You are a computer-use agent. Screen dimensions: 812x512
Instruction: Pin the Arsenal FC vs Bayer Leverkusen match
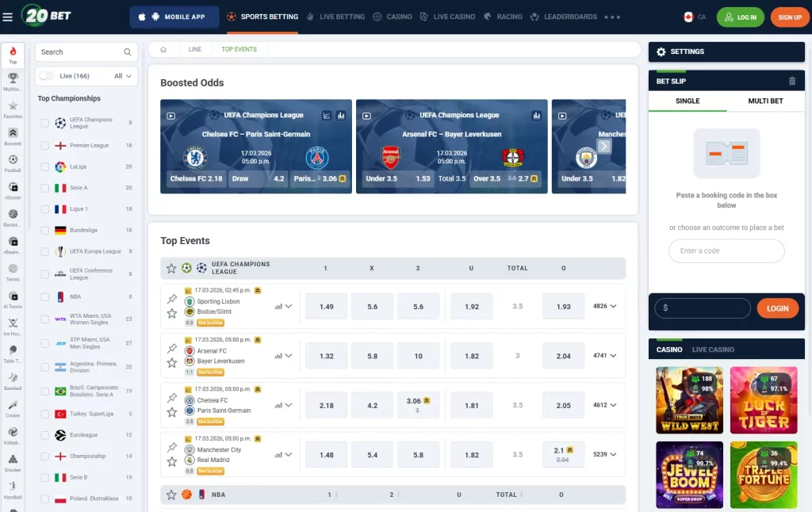pyautogui.click(x=171, y=350)
